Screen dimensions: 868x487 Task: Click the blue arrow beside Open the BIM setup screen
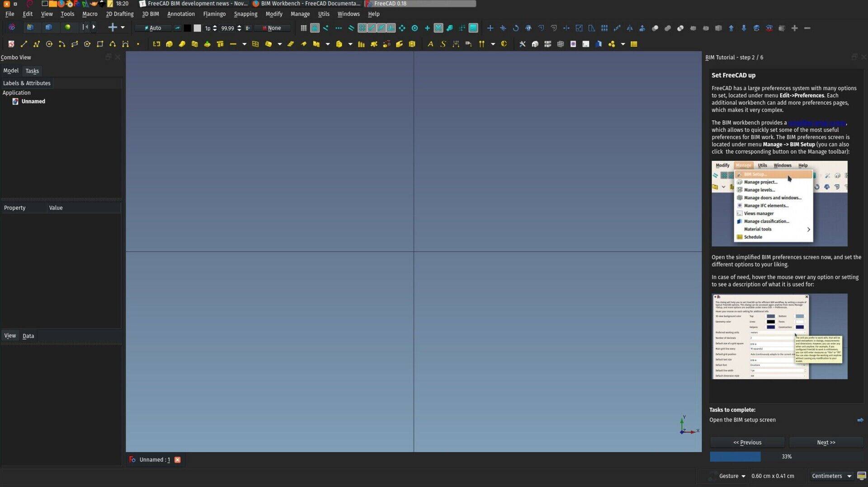pyautogui.click(x=860, y=420)
